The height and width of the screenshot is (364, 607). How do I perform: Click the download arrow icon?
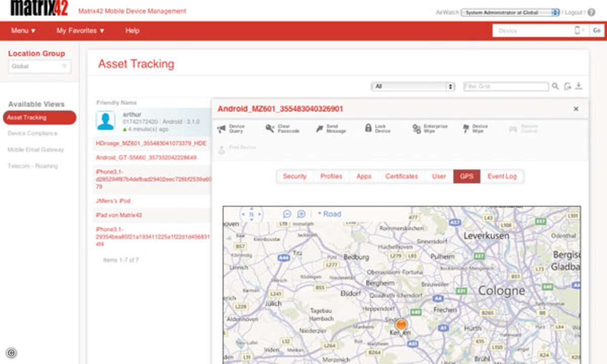tap(579, 86)
